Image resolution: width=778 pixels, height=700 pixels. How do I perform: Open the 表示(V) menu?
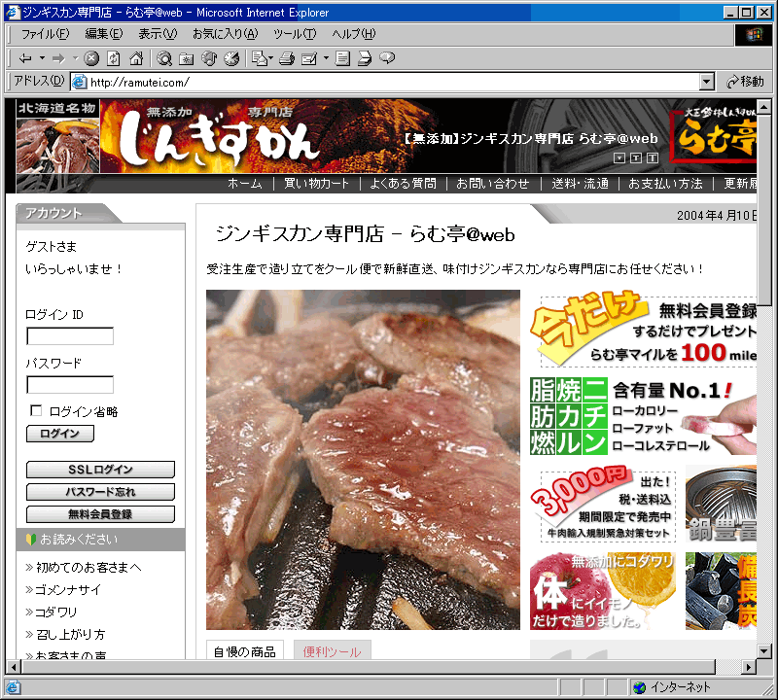pos(158,34)
